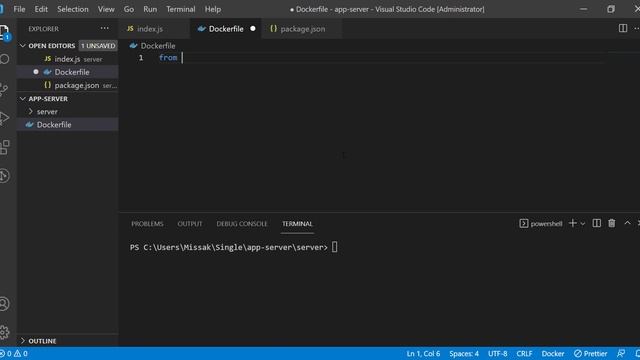Open the Search view in activity bar

[x=4, y=60]
